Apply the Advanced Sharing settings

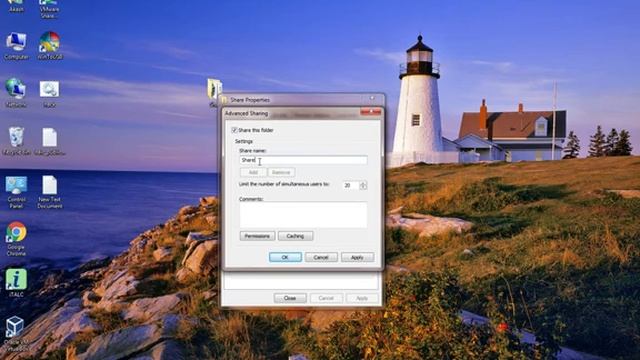(x=357, y=257)
